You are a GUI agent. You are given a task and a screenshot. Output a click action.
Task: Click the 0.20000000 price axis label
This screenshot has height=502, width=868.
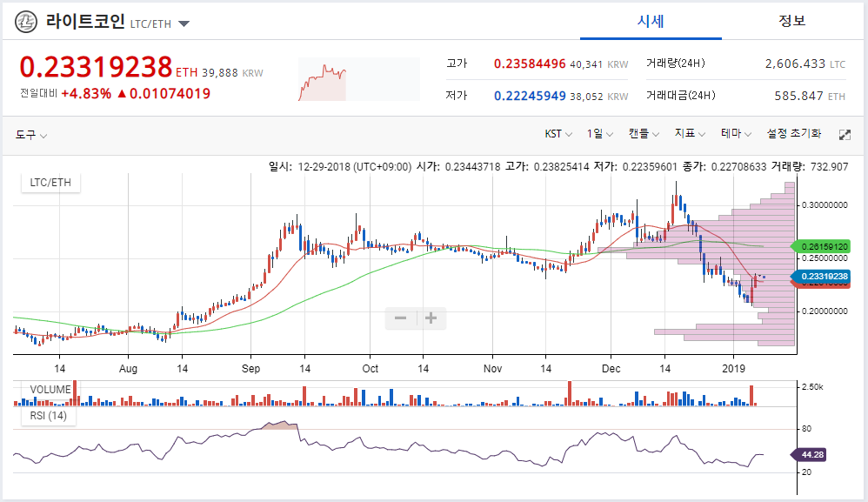pos(825,311)
